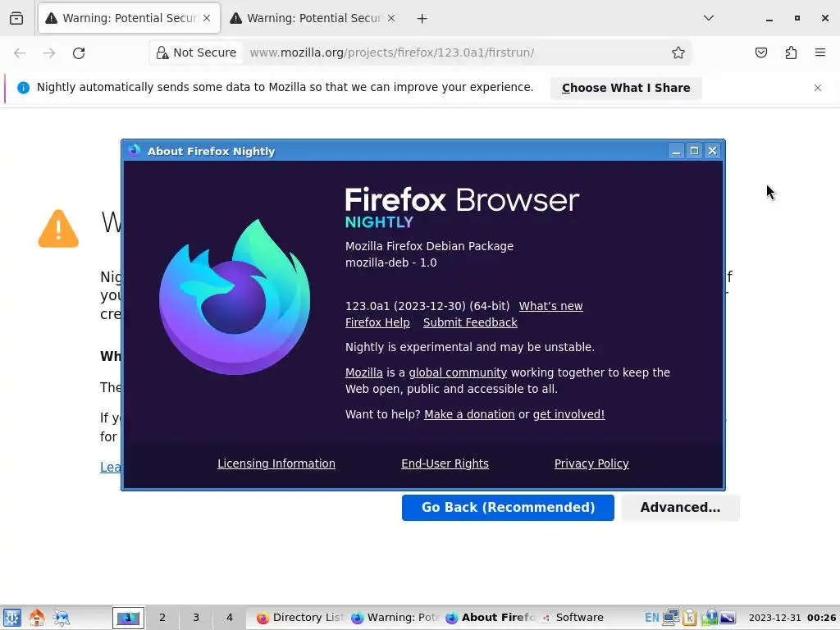Screen dimensions: 840x630
Task: Click the Firefox Nightly logo in dialog
Action: click(x=235, y=296)
